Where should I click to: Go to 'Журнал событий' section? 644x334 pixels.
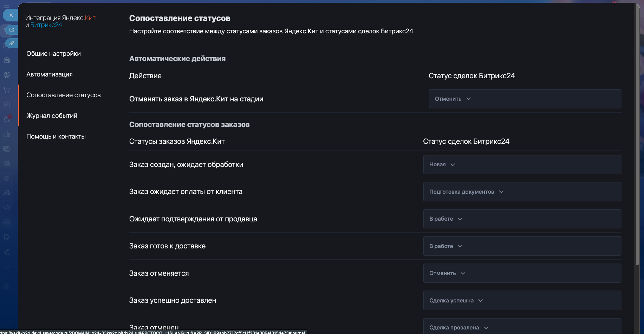[x=52, y=116]
